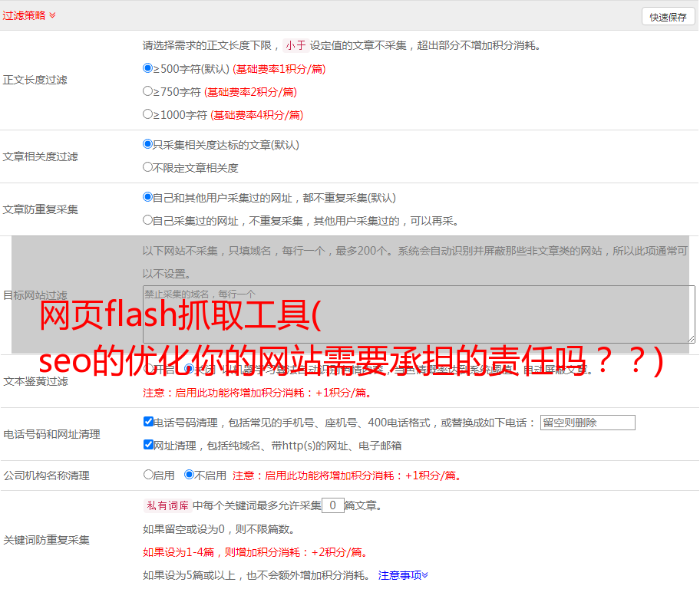Select 自己采集过的网址 radio option
The height and width of the screenshot is (589, 700).
[147, 220]
